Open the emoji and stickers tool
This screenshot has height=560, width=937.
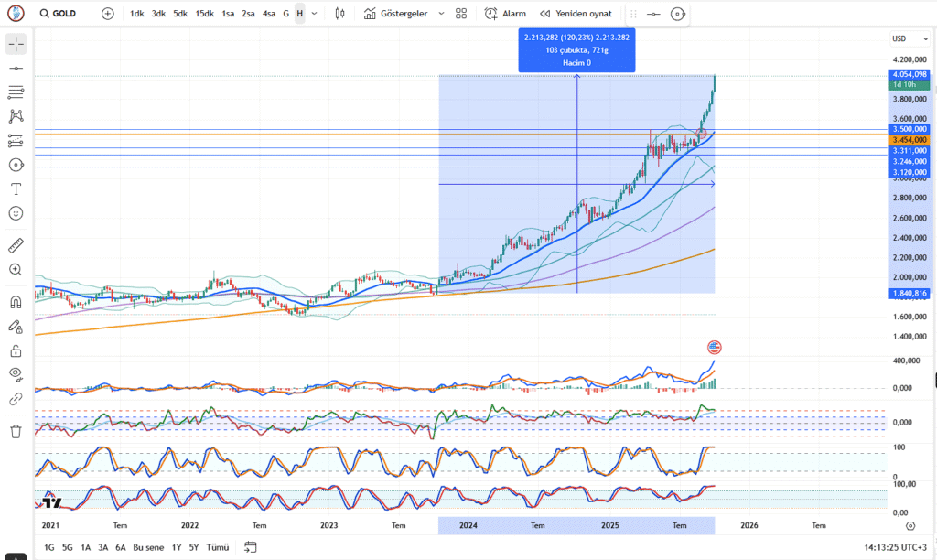(x=16, y=213)
